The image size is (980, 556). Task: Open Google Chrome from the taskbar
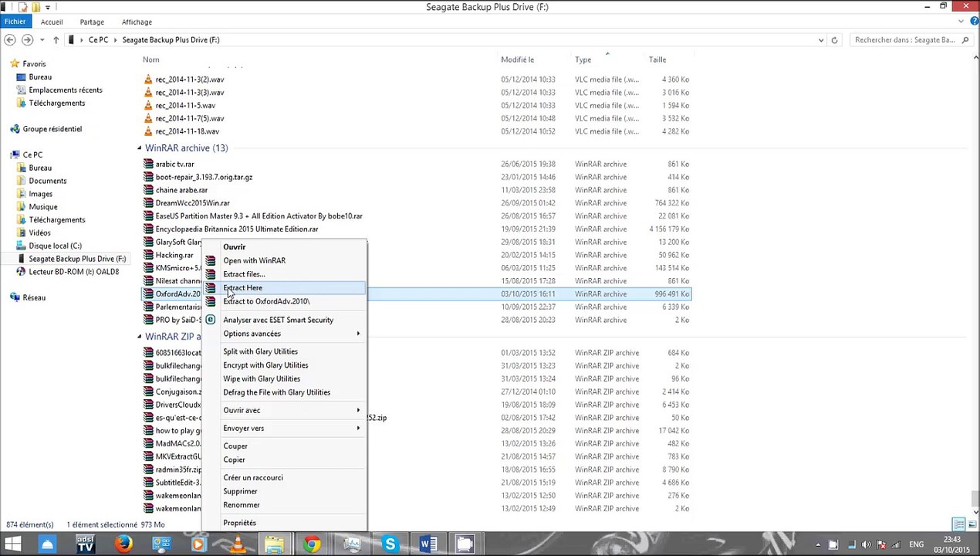tap(312, 544)
